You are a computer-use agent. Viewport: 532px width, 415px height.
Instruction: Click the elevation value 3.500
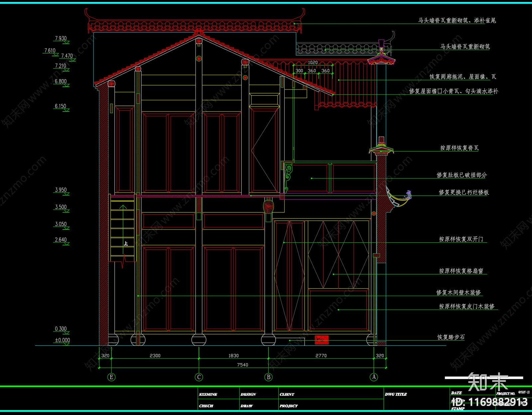tap(61, 207)
